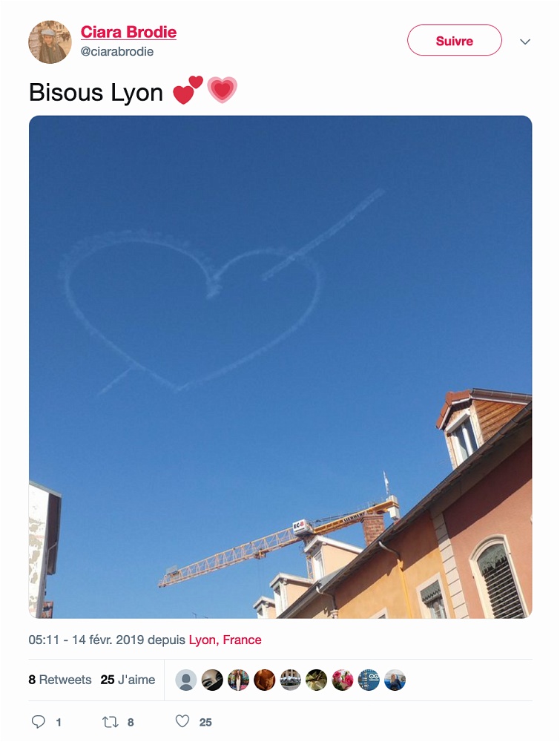Click the reply speech bubble icon
This screenshot has width=560, height=742.
tap(39, 721)
